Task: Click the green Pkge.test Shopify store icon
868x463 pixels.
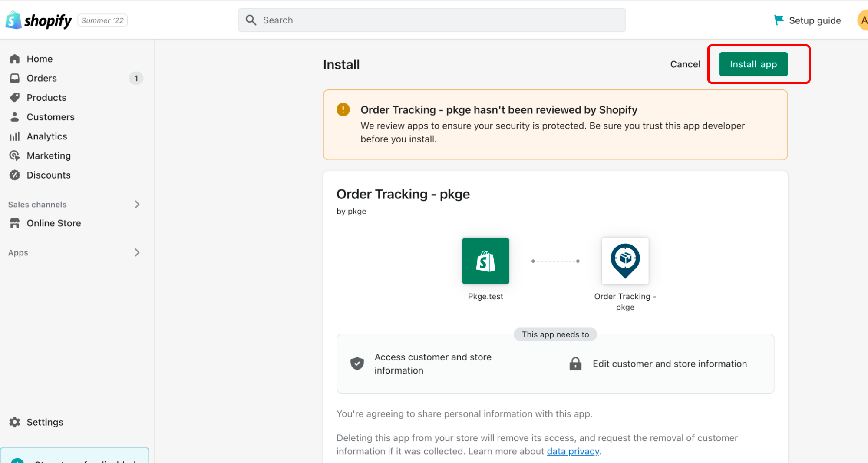Action: (485, 261)
